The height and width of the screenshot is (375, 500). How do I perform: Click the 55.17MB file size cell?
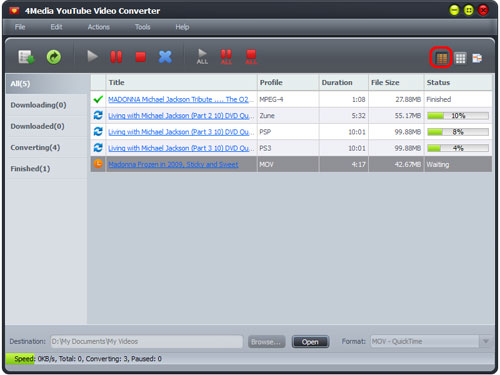tap(396, 116)
